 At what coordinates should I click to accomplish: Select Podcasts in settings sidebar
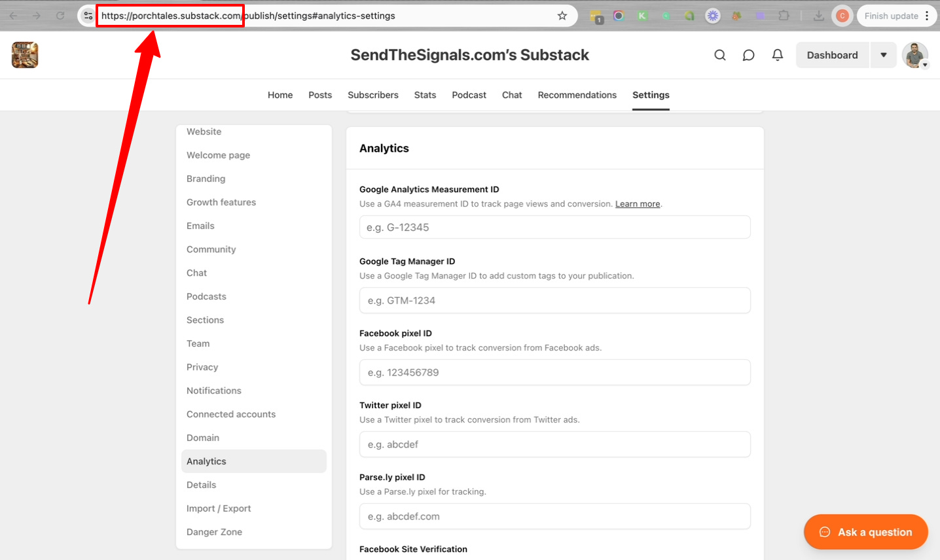pyautogui.click(x=254, y=296)
